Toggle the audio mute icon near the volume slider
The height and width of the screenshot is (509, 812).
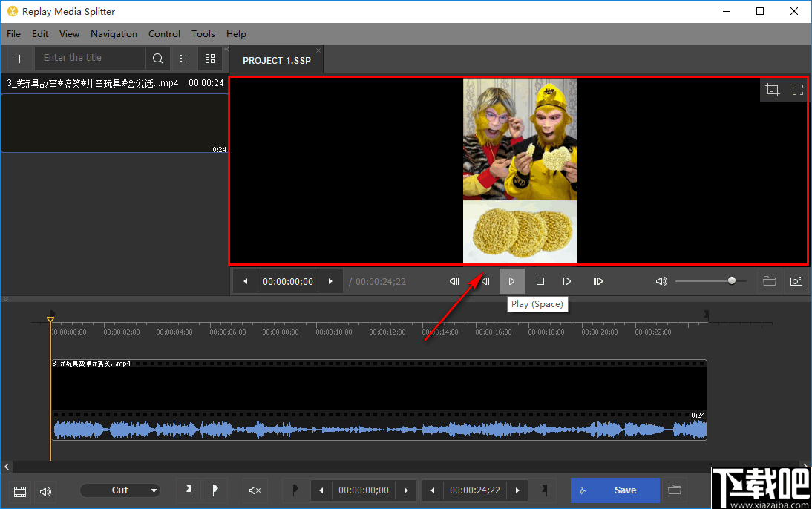click(661, 281)
